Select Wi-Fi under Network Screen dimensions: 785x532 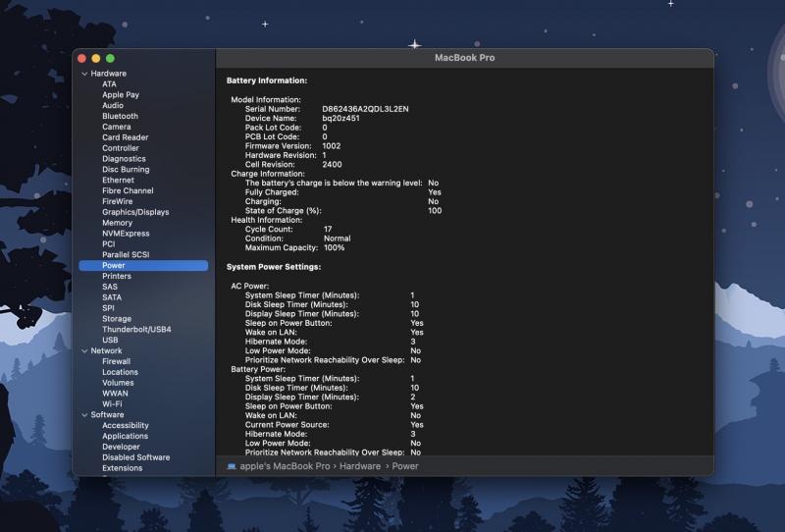112,404
